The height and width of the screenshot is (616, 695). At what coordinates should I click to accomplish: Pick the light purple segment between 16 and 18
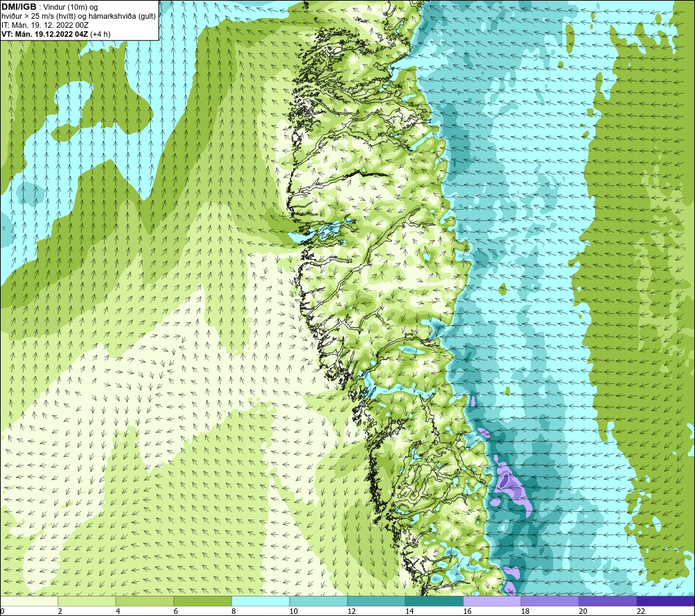click(x=492, y=601)
